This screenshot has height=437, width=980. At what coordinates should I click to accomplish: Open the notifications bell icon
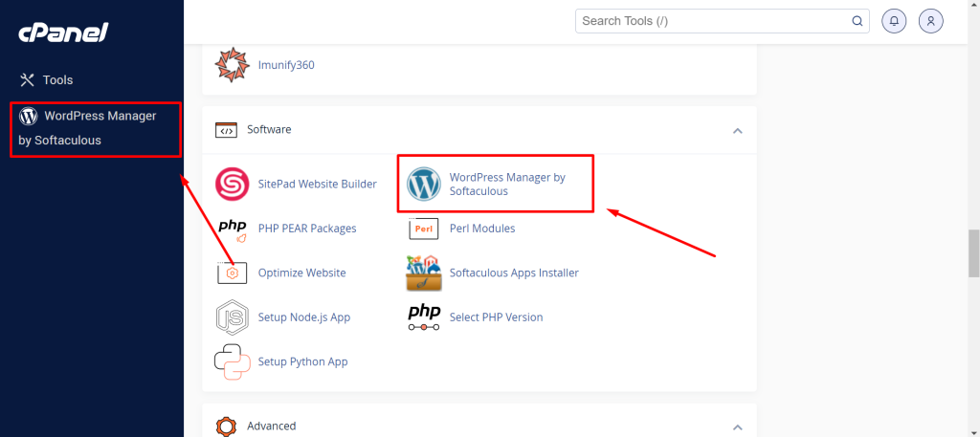pos(894,21)
